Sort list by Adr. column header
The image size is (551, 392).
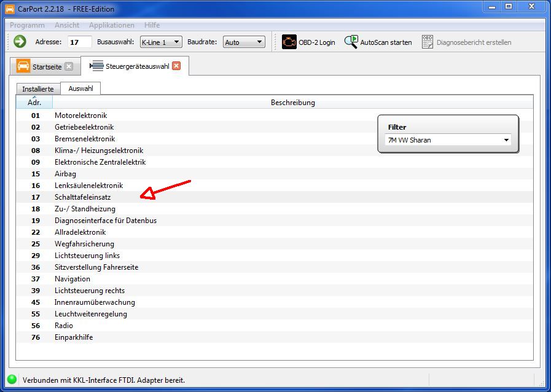pyautogui.click(x=34, y=103)
